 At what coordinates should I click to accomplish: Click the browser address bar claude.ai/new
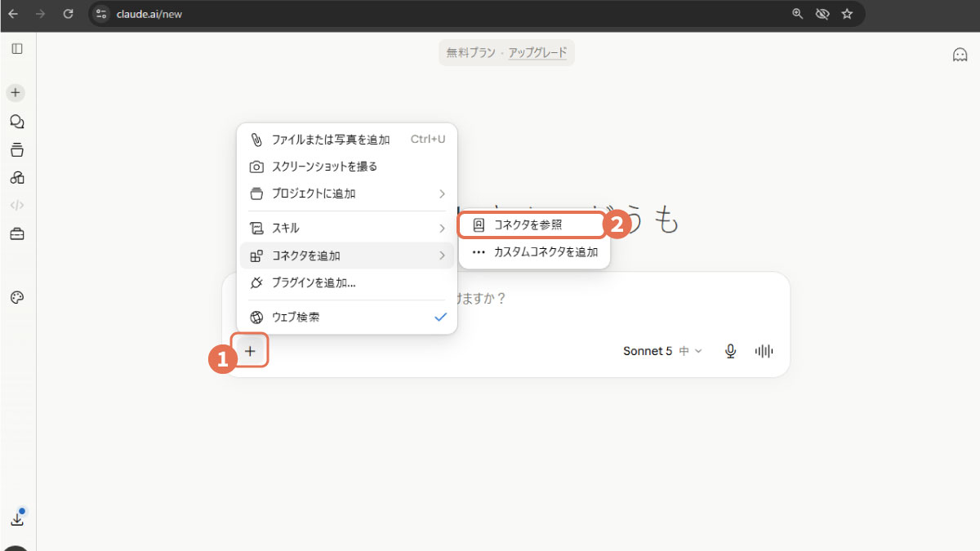(x=441, y=14)
